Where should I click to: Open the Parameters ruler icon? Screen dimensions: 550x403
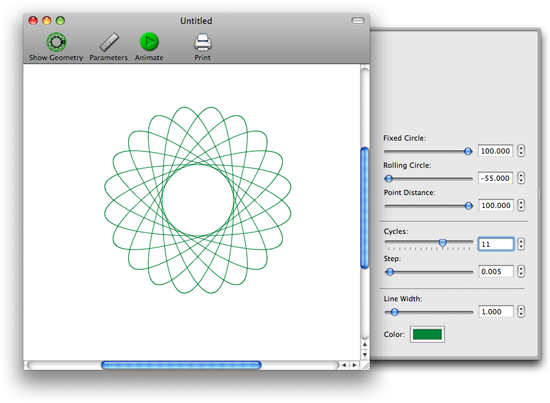pos(109,42)
